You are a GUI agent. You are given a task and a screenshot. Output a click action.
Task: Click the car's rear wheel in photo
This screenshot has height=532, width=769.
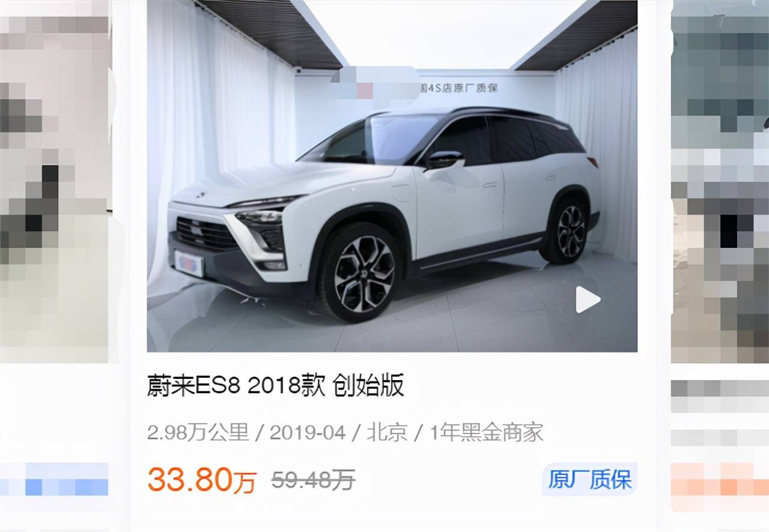(567, 230)
